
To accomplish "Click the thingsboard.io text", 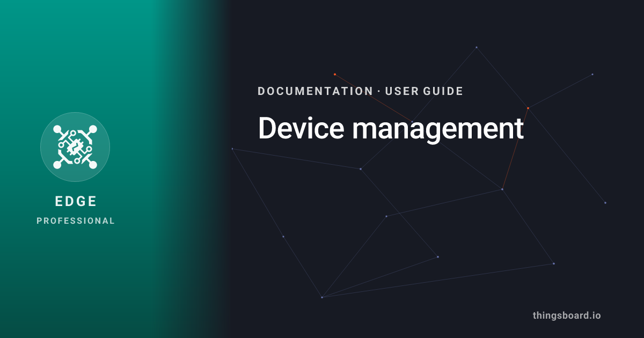I will pos(567,315).
